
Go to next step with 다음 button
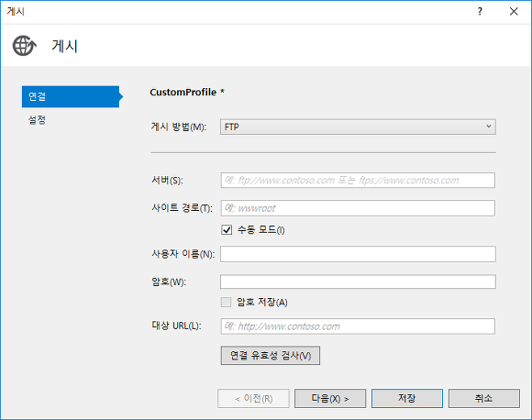330,398
